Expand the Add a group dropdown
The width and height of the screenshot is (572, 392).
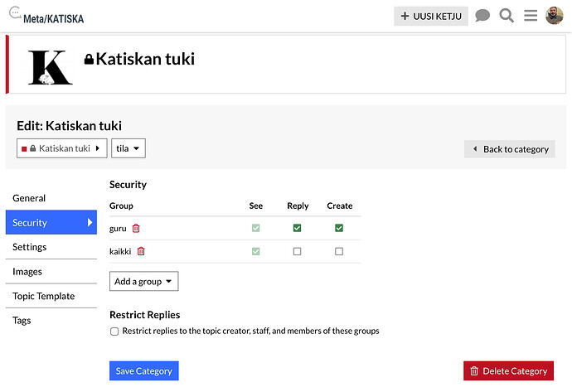143,281
